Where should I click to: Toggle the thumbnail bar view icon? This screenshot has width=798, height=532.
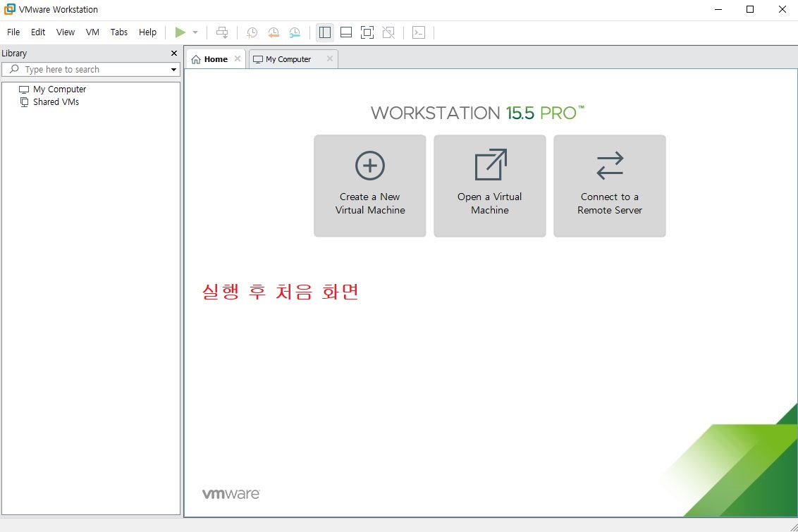346,32
